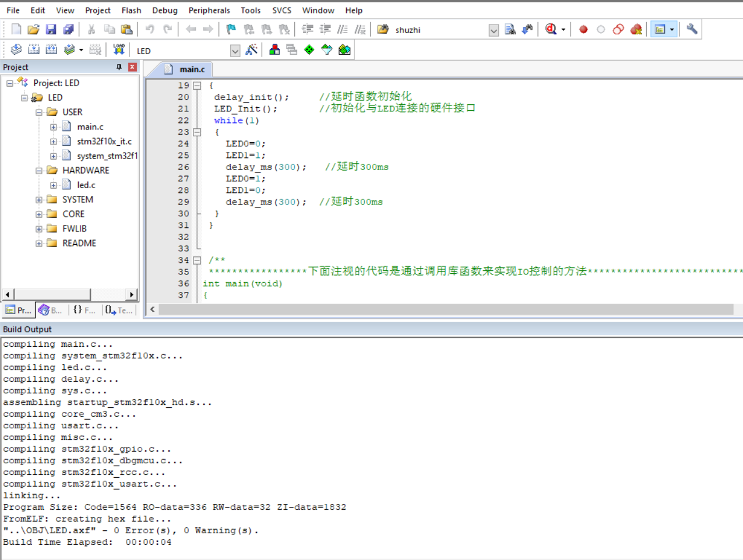Create a new file via toolbar icon

(x=16, y=29)
